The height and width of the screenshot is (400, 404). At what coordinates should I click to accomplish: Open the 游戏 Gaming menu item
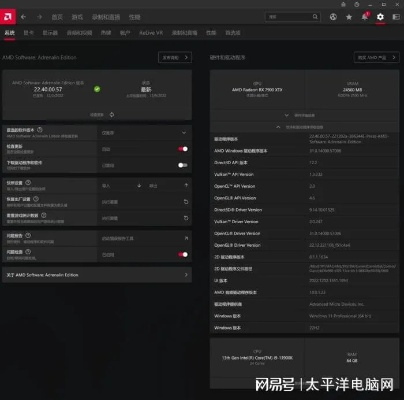tap(77, 17)
